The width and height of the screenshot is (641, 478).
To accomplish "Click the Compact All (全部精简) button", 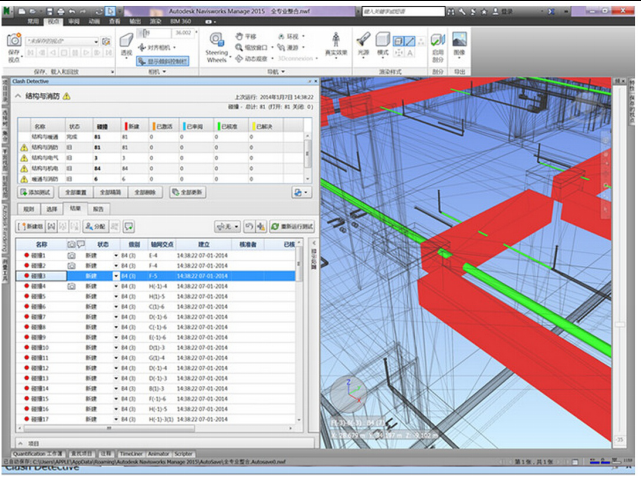I will click(110, 192).
